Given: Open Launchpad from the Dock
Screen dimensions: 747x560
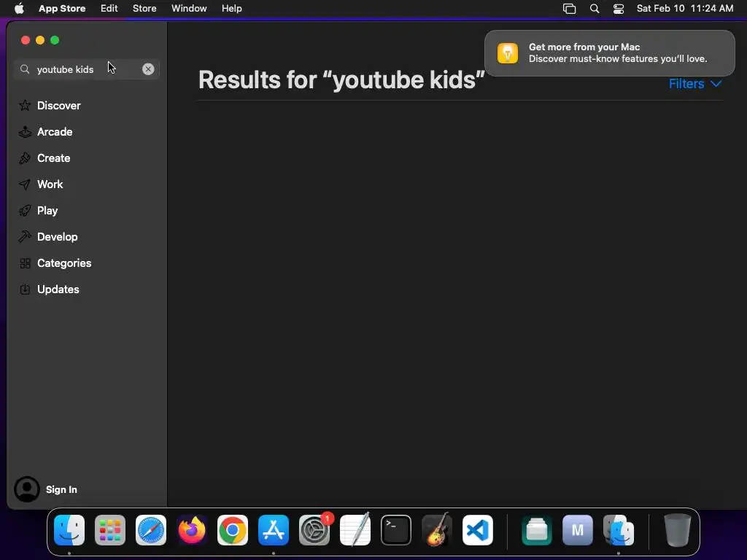Looking at the screenshot, I should (110, 530).
